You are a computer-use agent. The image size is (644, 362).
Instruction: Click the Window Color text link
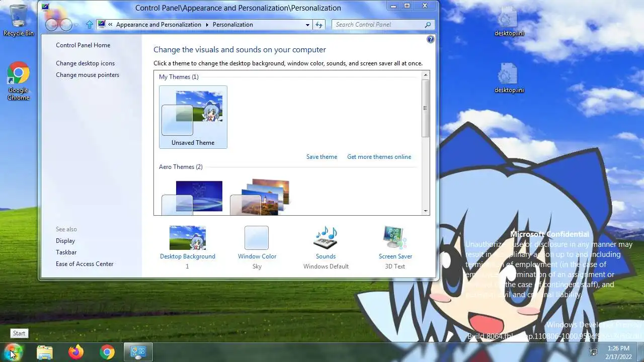point(257,256)
